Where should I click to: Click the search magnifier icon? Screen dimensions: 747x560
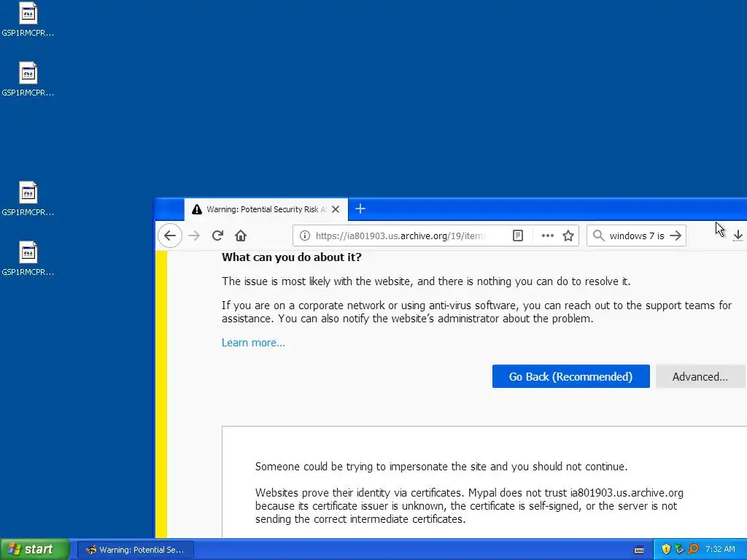(x=599, y=236)
